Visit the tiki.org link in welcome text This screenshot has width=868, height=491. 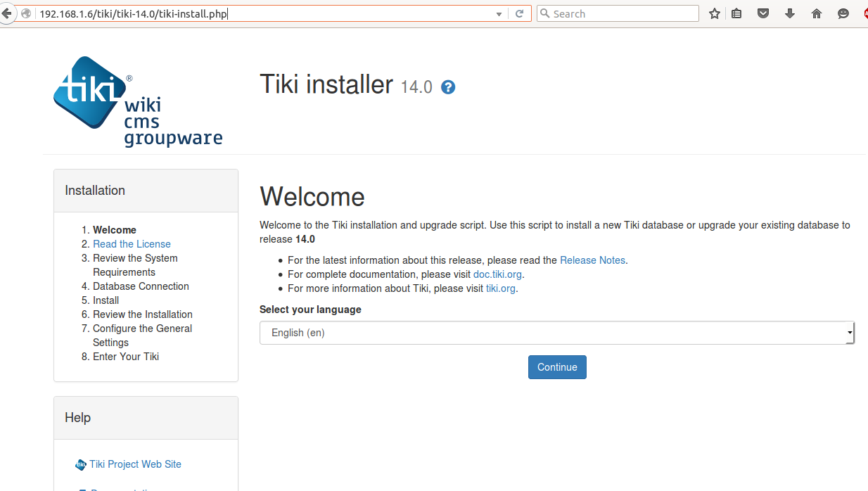click(x=501, y=288)
